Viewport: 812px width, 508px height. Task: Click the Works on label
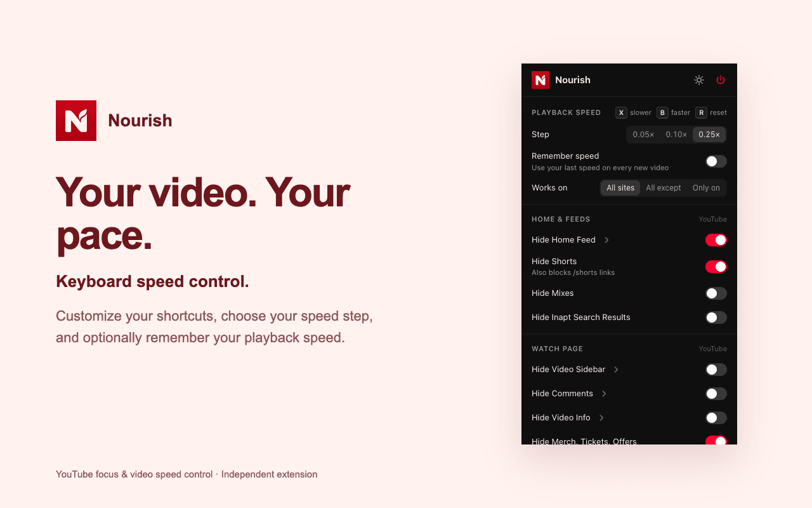click(549, 188)
